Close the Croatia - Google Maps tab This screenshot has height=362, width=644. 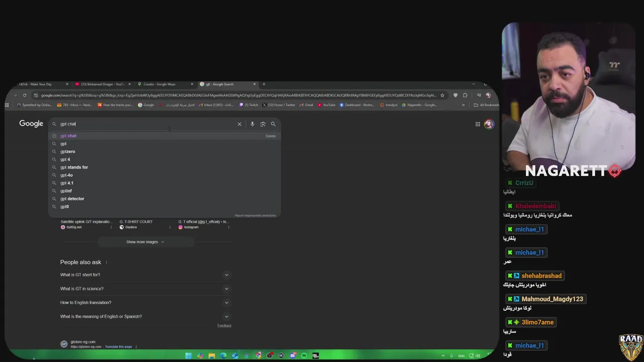tap(192, 84)
